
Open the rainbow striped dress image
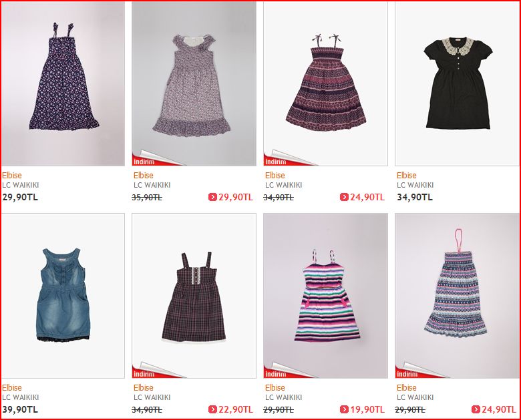click(x=326, y=296)
